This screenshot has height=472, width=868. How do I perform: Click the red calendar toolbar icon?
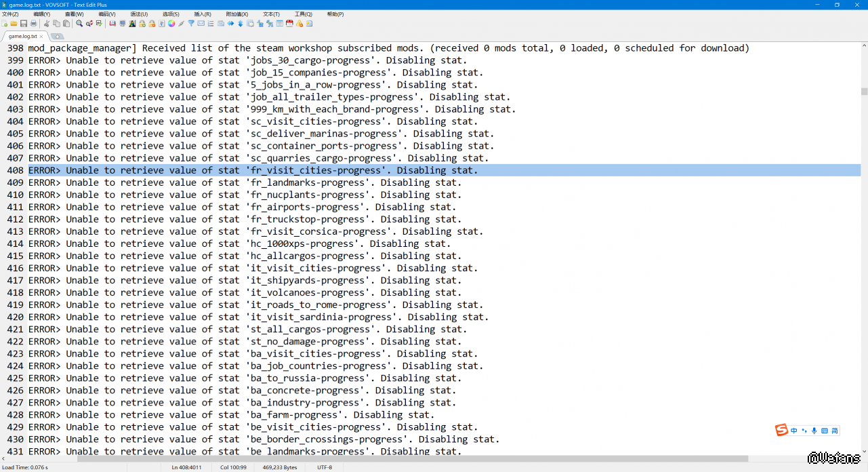pyautogui.click(x=289, y=23)
